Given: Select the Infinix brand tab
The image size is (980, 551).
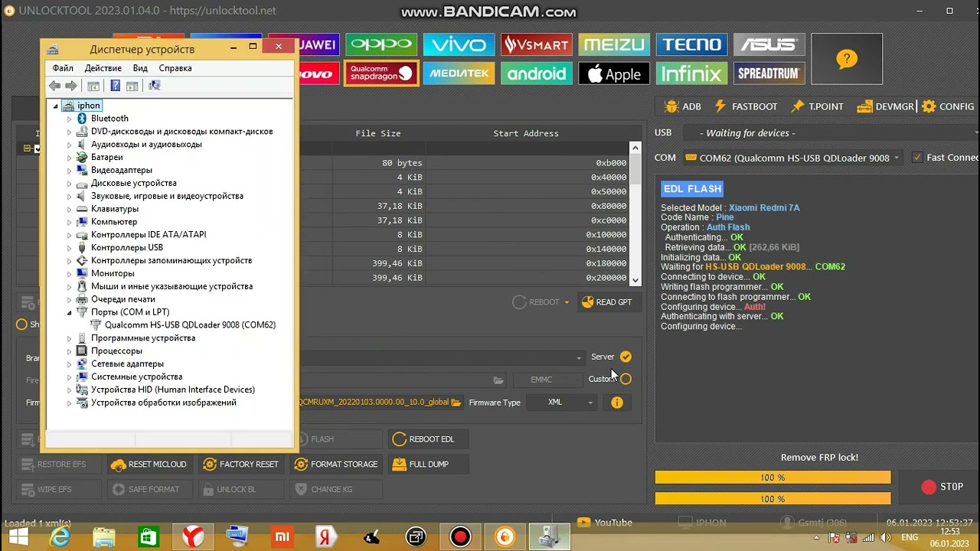Looking at the screenshot, I should (x=692, y=73).
